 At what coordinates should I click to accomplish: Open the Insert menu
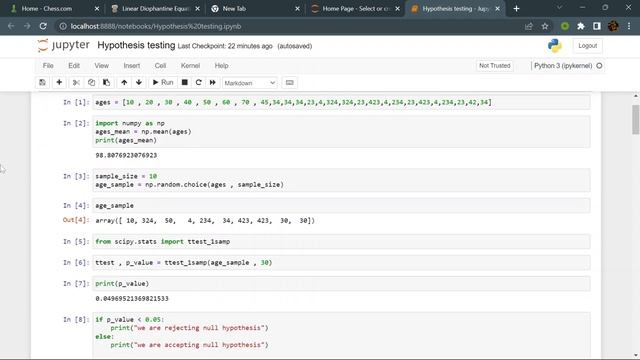(x=131, y=66)
